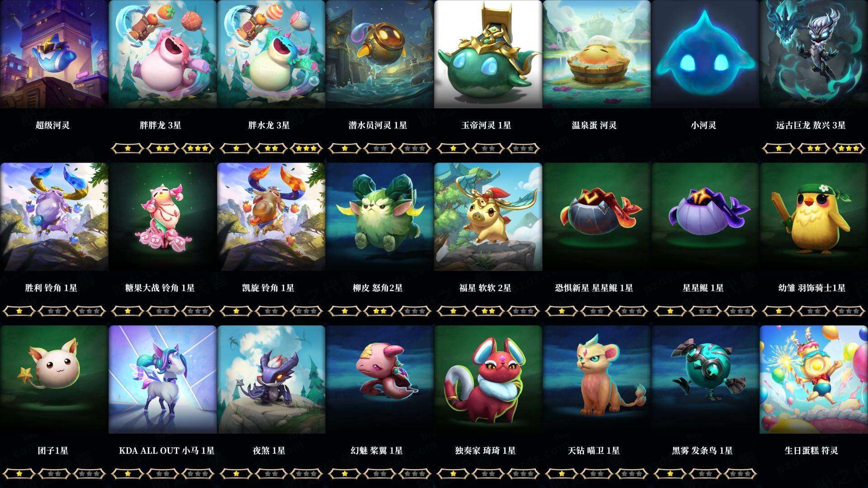Viewport: 868px width, 488px height.
Task: Select the 幼雏 羽饰骑士 yellow chick portrait
Action: 814,217
